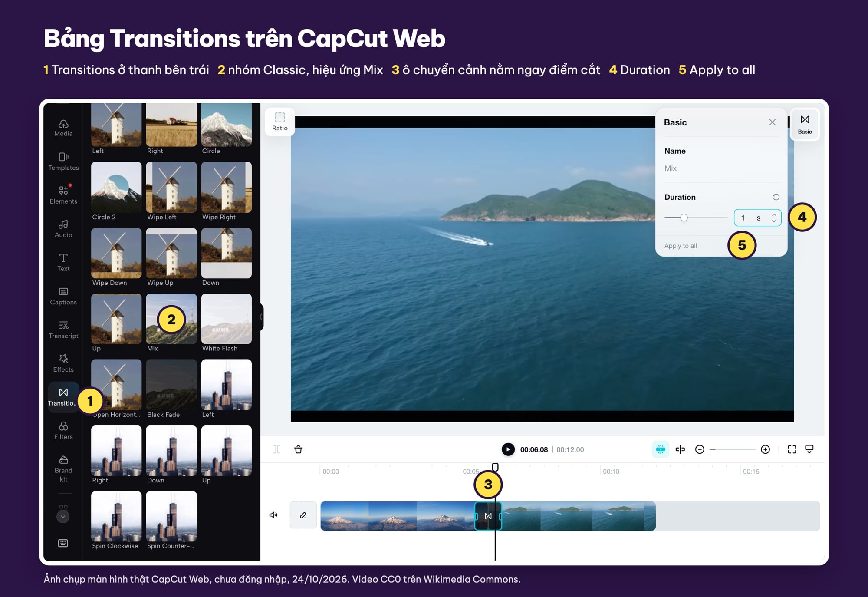Viewport: 868px width, 597px height.
Task: Open the Captions sidebar panel
Action: [x=63, y=296]
